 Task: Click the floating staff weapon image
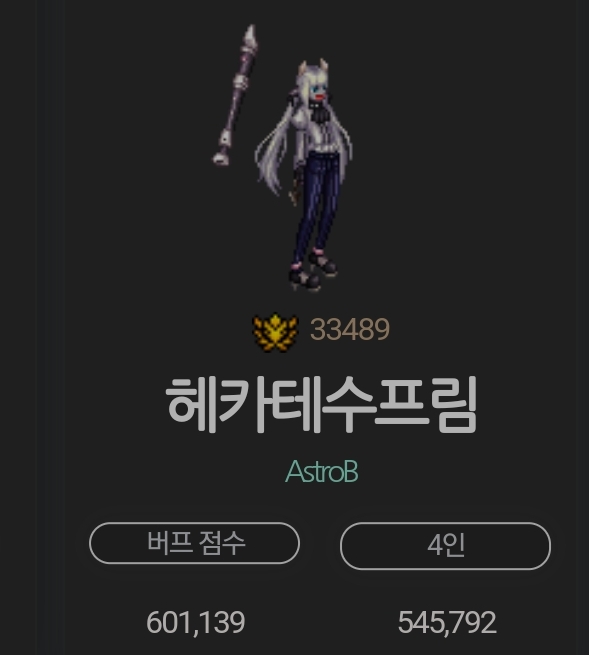click(x=235, y=95)
